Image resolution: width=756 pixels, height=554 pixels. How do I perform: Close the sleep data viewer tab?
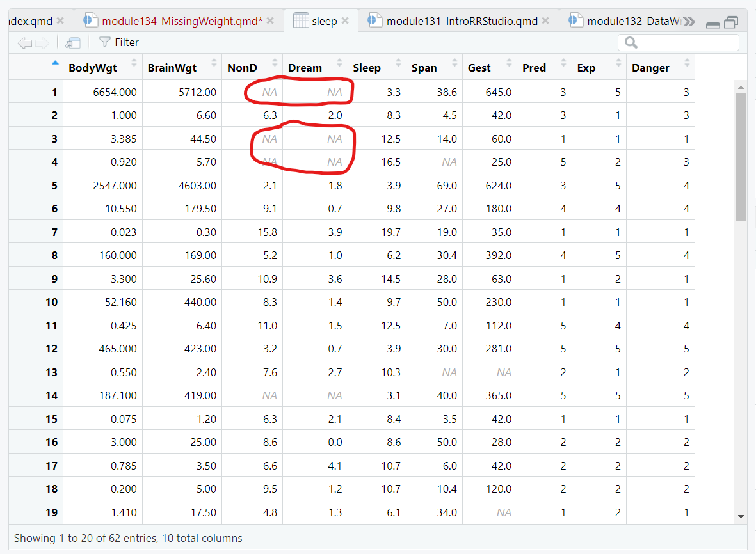pos(345,21)
